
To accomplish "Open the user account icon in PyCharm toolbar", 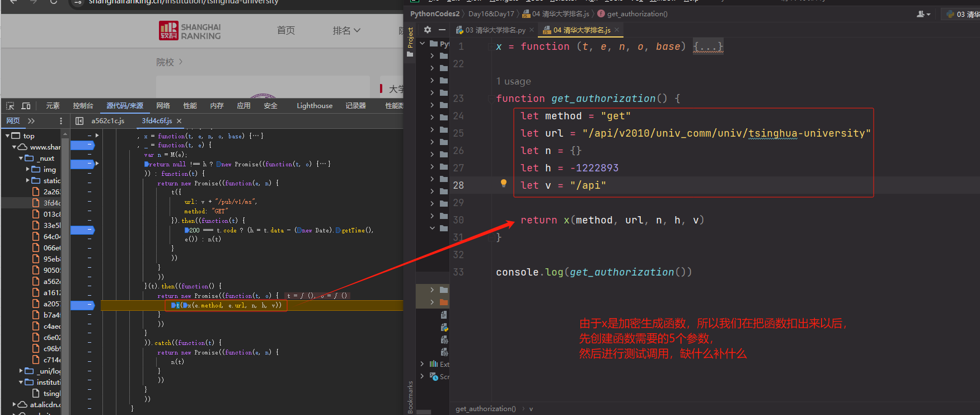I will [x=923, y=14].
